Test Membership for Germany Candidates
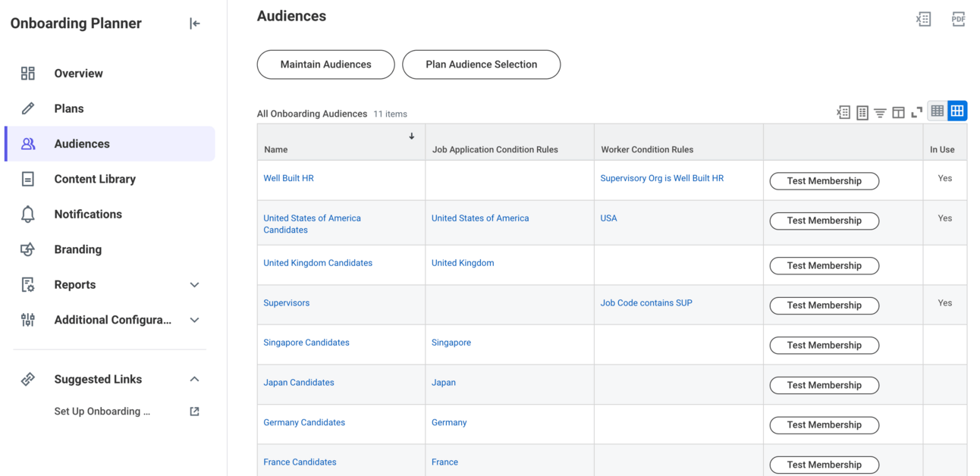Image resolution: width=980 pixels, height=476 pixels. click(x=825, y=425)
